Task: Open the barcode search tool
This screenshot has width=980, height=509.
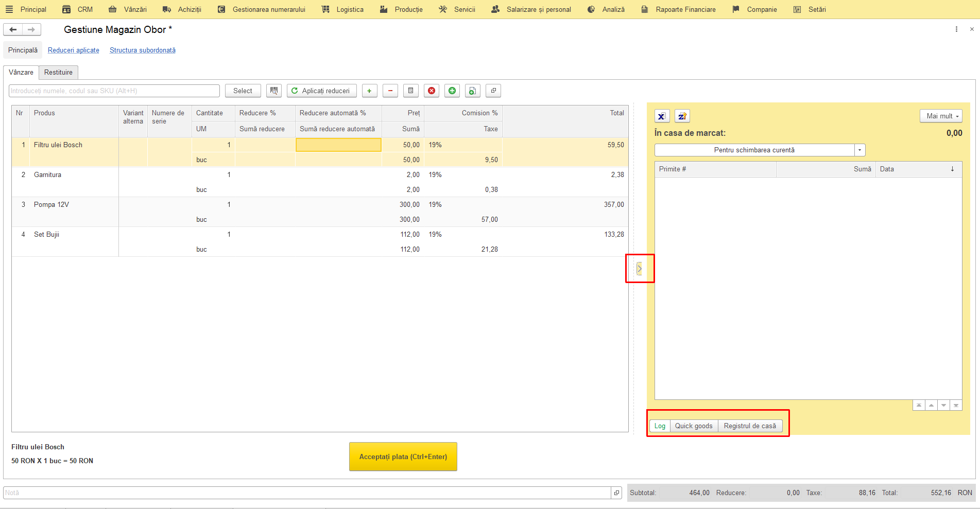Action: [274, 91]
